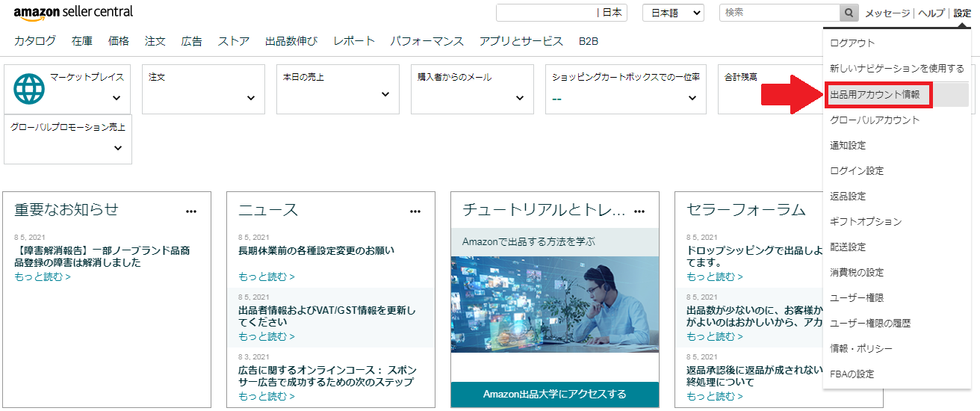Click もっと読む under 障害解消報告 notice
This screenshot has width=980, height=411.
43,276
